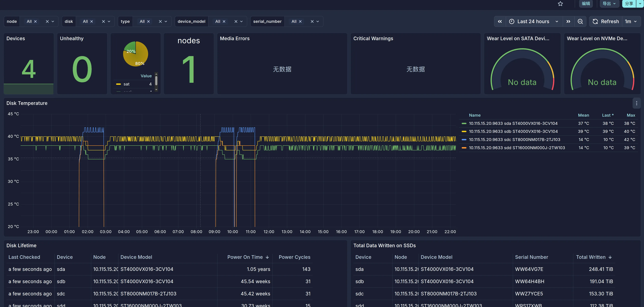Toggle sda ST4000VX016 series in legend
The width and height of the screenshot is (644, 307).
[513, 123]
